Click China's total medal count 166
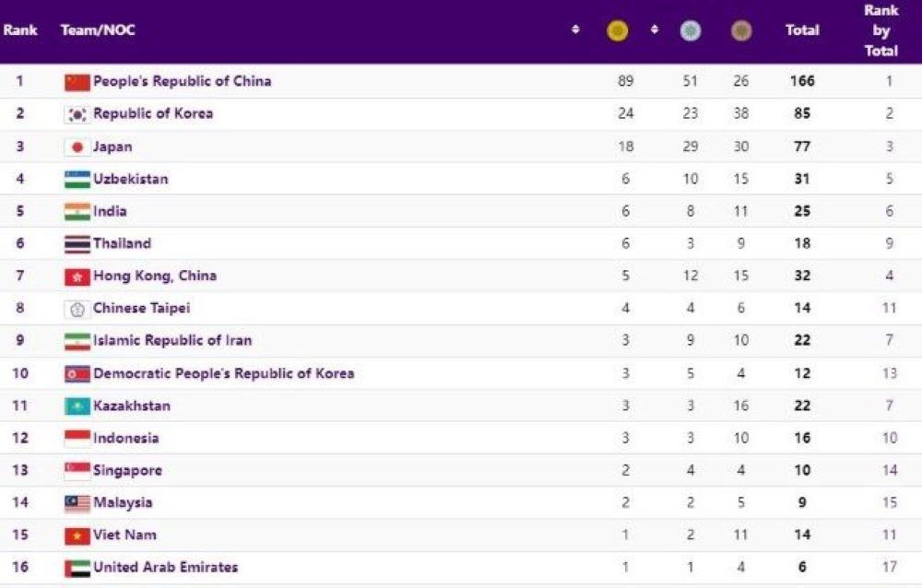Viewport: 922px width, 588px height. (x=802, y=81)
